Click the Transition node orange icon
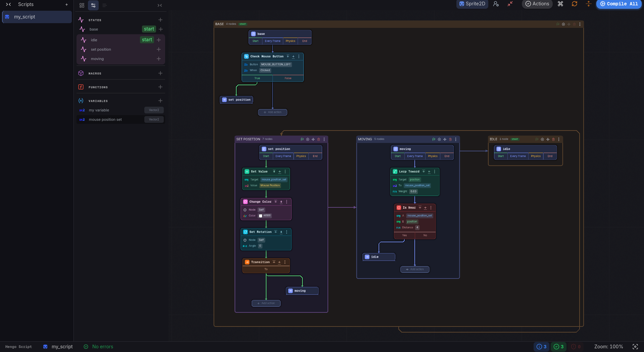Viewport: 644px width, 352px height. pos(247,262)
